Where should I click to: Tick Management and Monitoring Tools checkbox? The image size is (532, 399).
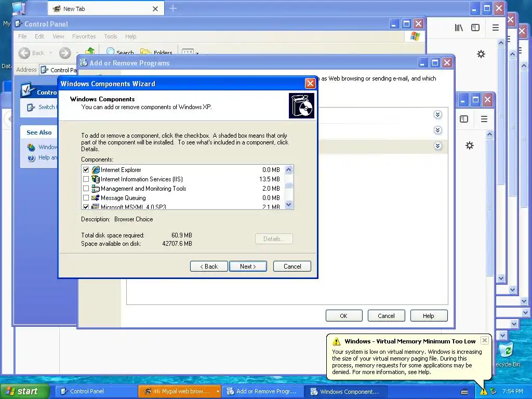(x=86, y=188)
